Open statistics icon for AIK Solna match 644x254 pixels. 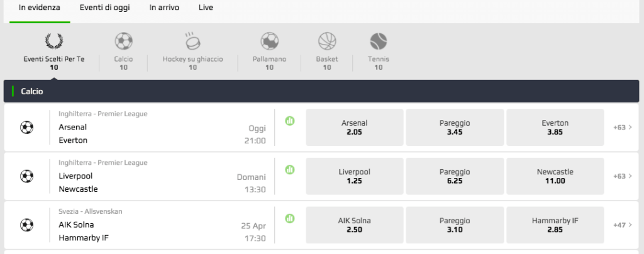[290, 219]
